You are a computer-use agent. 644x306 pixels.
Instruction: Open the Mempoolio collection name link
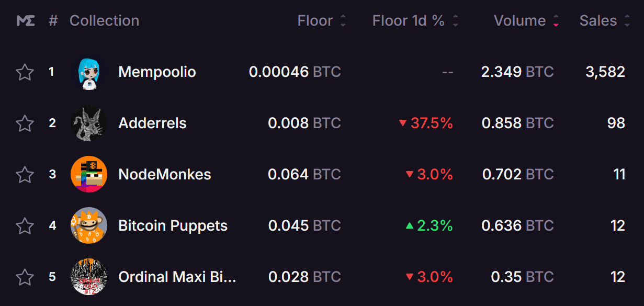pyautogui.click(x=157, y=72)
